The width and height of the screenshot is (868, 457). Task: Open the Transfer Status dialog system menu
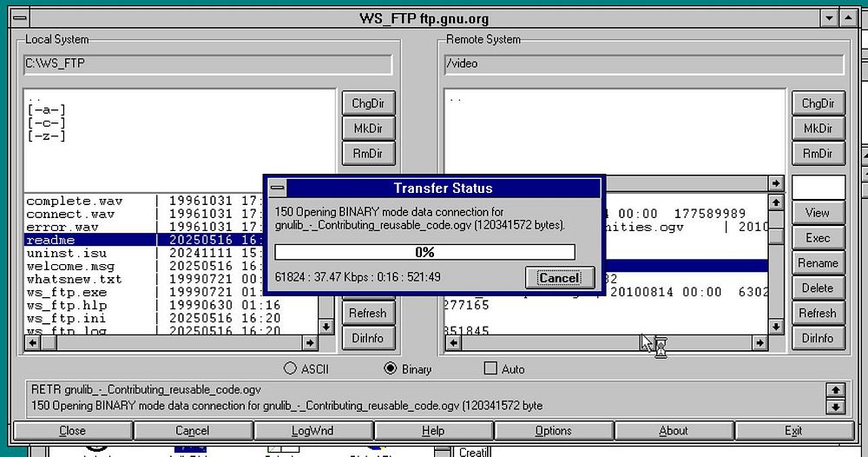click(278, 188)
